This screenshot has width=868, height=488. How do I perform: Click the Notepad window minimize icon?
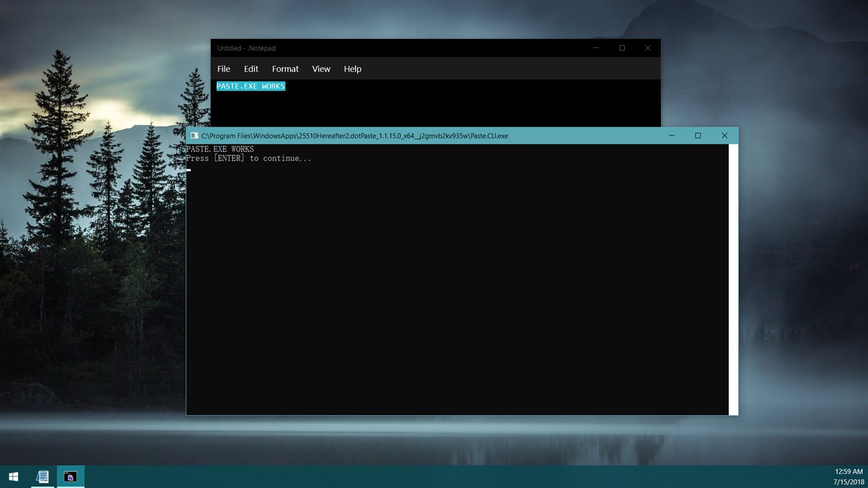point(595,48)
